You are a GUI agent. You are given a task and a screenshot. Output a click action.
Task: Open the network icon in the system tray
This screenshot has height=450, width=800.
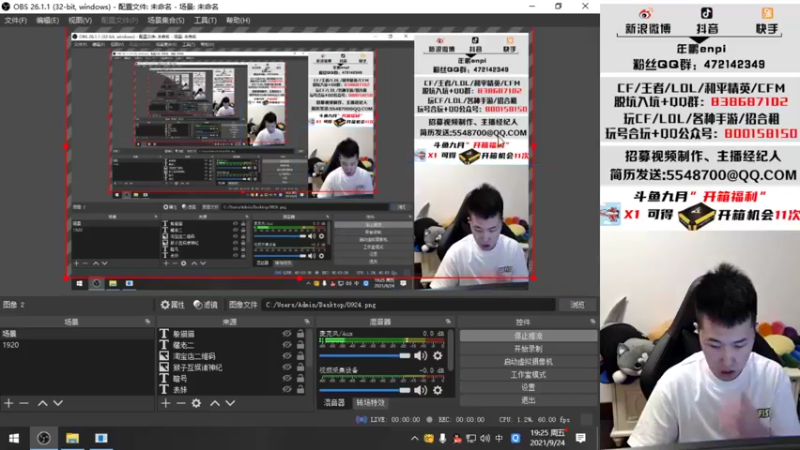pos(471,438)
